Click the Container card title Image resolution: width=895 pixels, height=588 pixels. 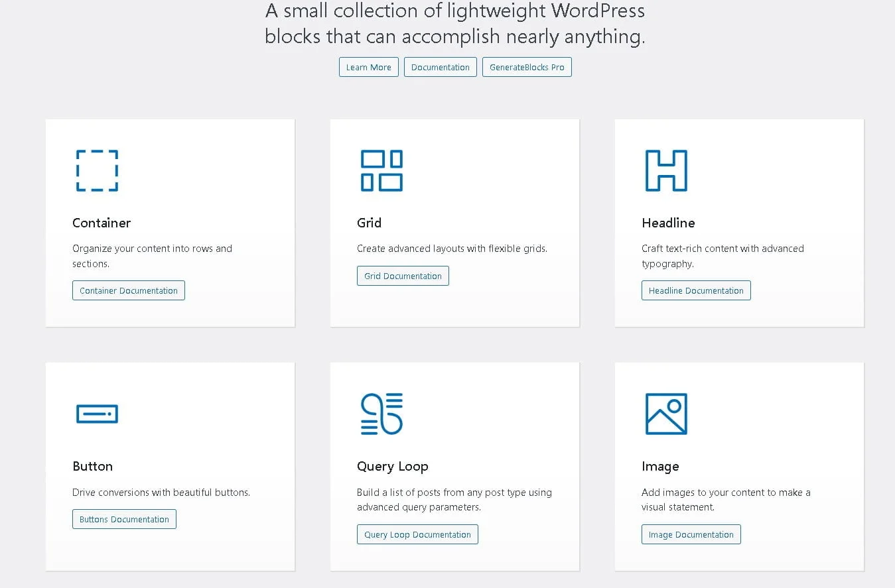pyautogui.click(x=102, y=223)
